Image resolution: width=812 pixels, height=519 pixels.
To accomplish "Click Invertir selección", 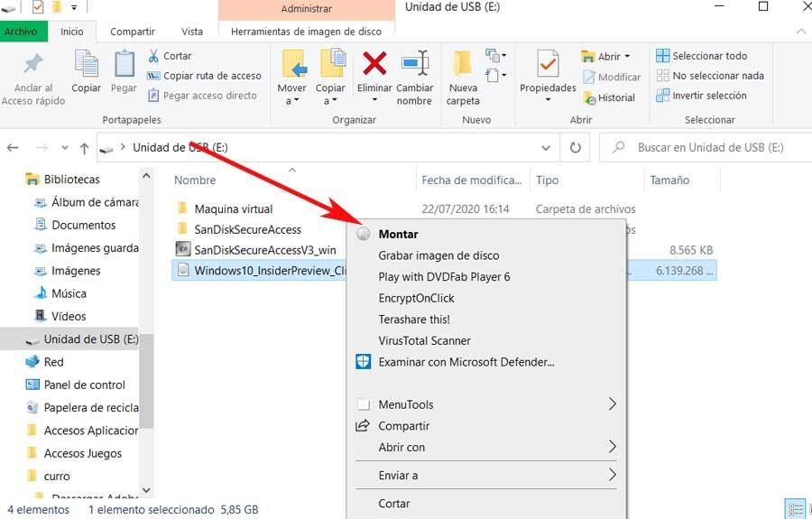I will point(701,96).
